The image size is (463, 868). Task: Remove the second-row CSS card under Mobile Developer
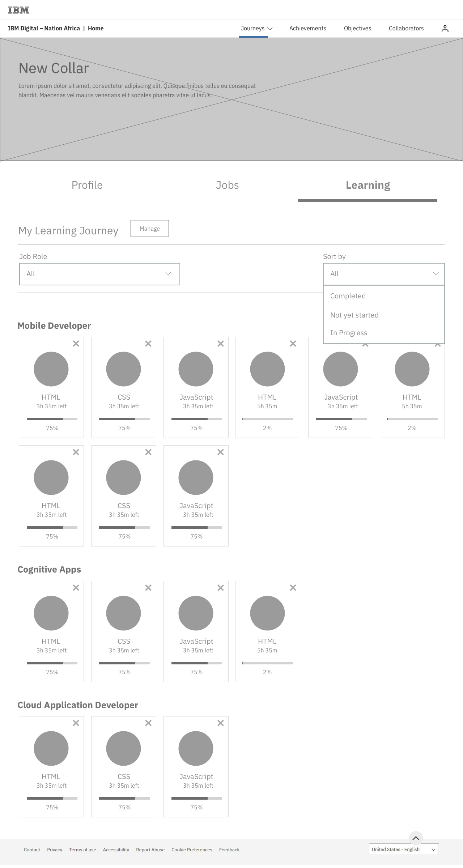pyautogui.click(x=148, y=452)
